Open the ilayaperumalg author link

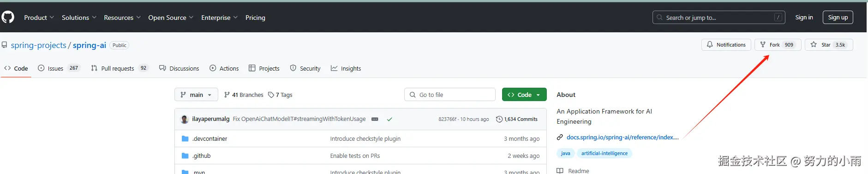point(210,119)
